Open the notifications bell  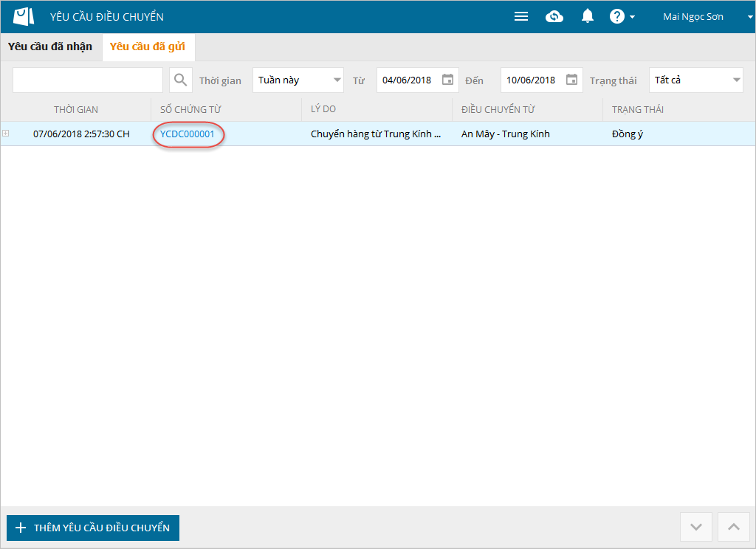click(x=588, y=16)
